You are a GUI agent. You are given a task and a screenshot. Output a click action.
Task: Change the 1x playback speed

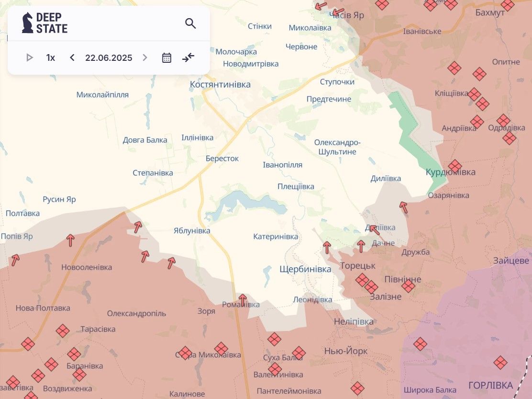(x=51, y=58)
